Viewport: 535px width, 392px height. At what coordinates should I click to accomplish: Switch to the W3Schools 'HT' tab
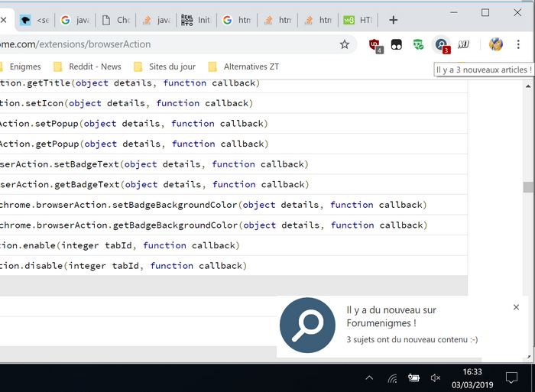[x=358, y=20]
